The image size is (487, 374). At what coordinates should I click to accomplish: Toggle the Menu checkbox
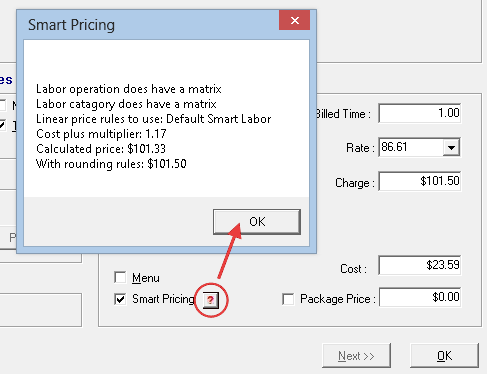[x=120, y=277]
